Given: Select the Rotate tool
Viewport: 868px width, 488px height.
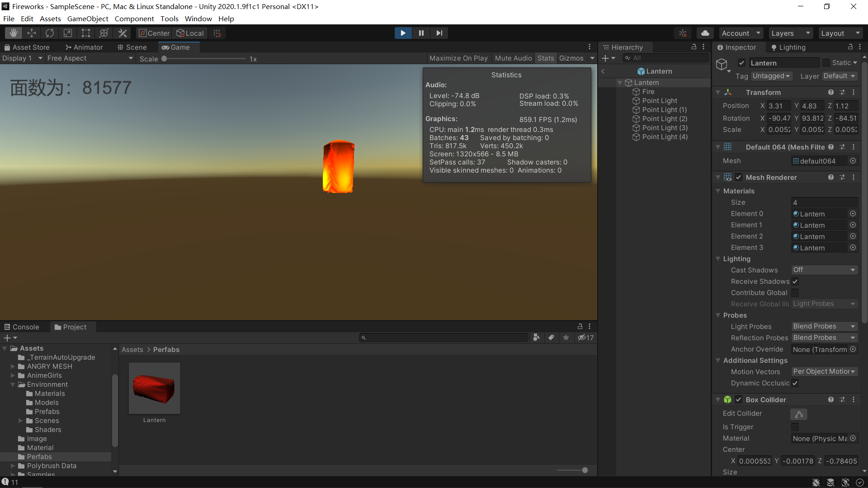Looking at the screenshot, I should coord(49,33).
